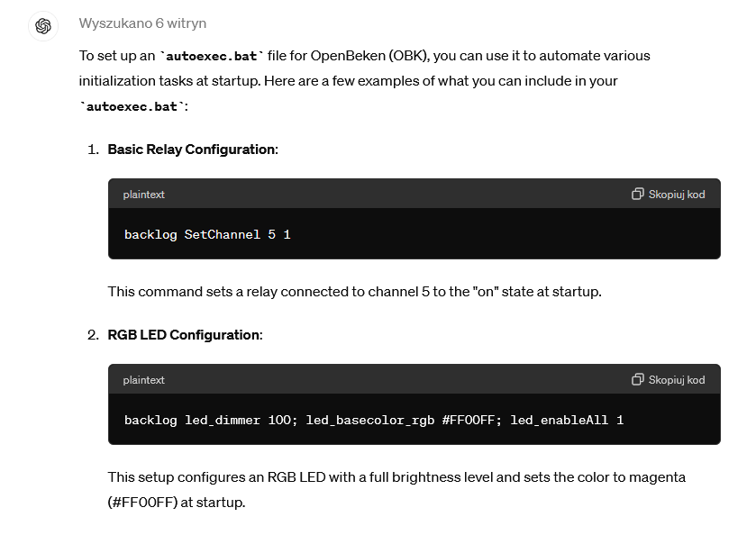
Task: Click the "backlog SetChannel 5 1" code line
Action: point(207,235)
